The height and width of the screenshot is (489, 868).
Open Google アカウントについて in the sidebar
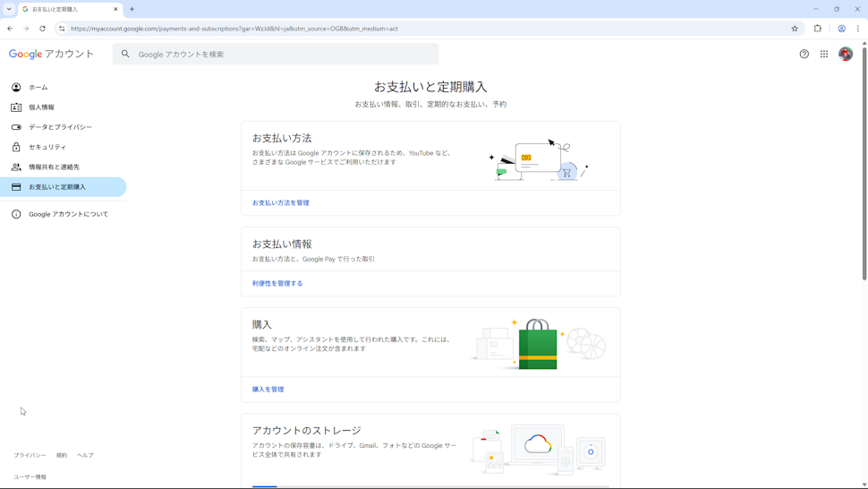(x=64, y=214)
